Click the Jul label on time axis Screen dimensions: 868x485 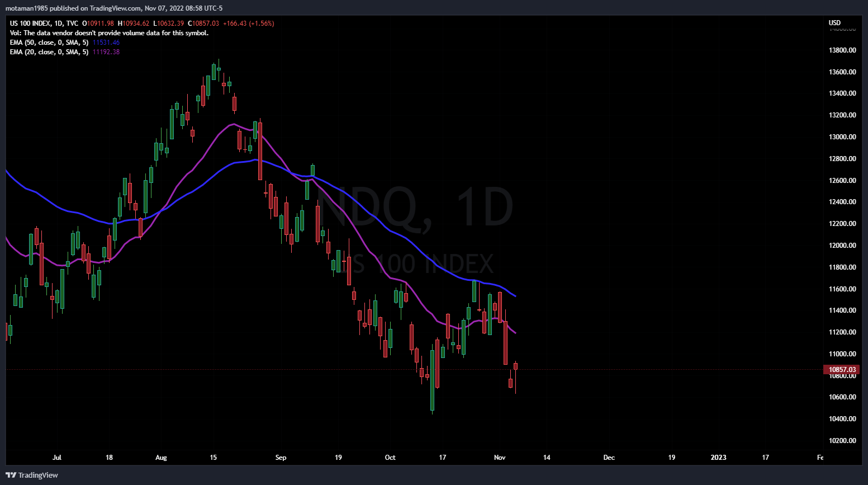point(57,458)
